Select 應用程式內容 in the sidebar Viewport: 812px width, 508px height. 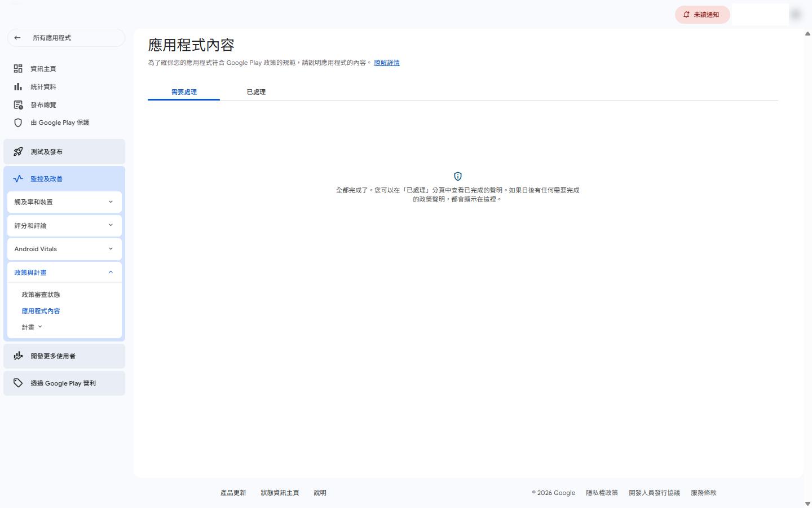(41, 311)
